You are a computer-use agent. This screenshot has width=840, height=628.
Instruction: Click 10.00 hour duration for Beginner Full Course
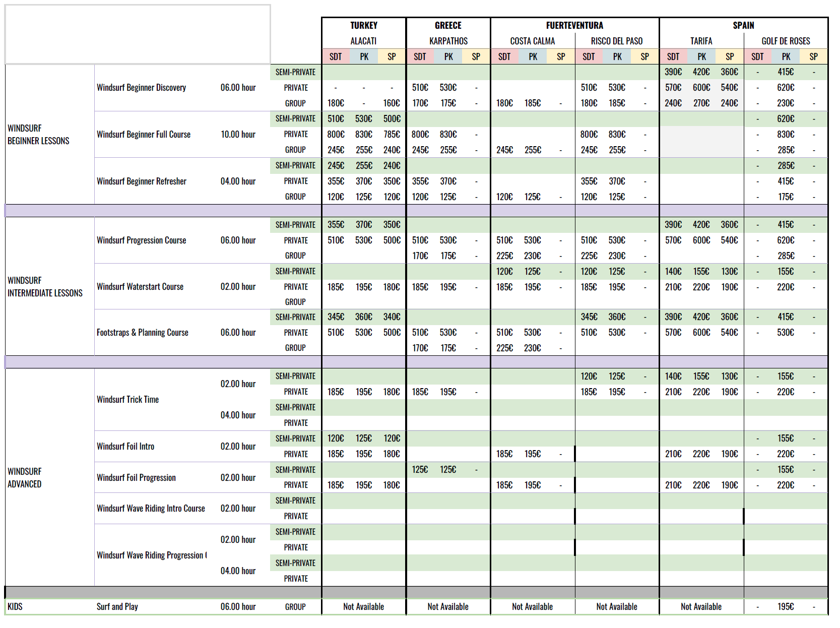[x=238, y=135]
